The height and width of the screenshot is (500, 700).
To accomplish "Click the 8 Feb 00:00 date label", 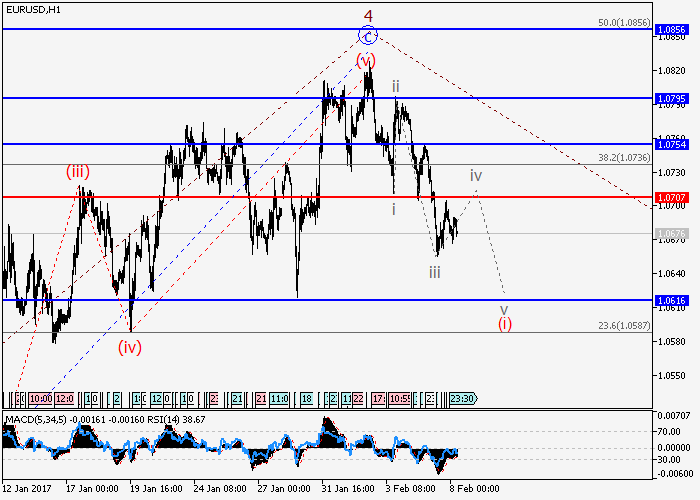I will point(474,488).
